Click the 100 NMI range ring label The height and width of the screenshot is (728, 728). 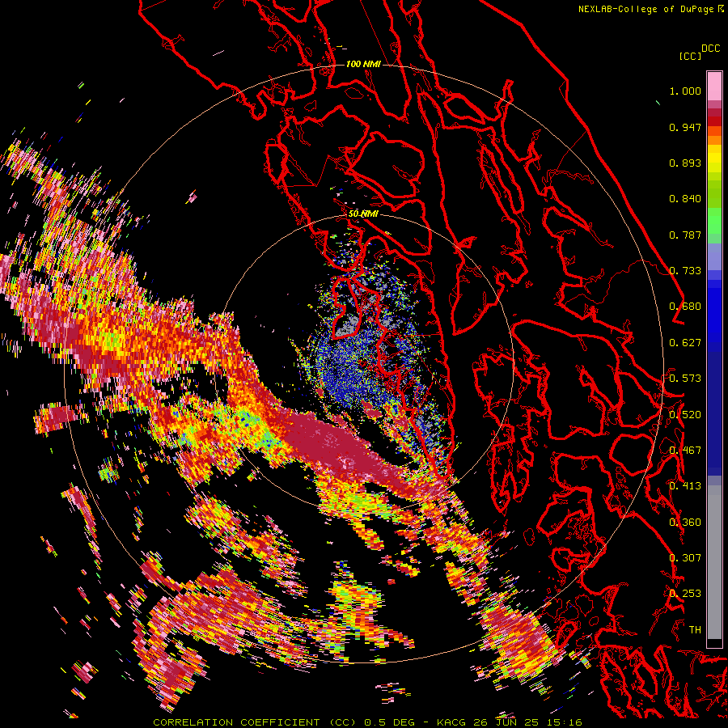363,64
